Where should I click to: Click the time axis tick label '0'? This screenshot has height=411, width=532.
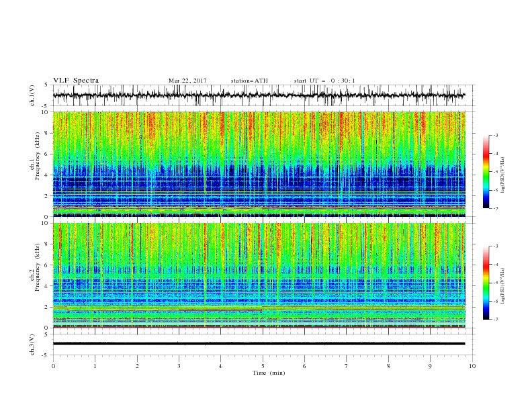tap(53, 366)
